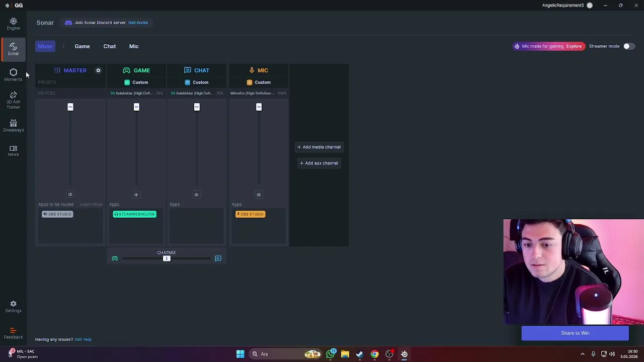Switch to the Chat tab

pos(109,46)
